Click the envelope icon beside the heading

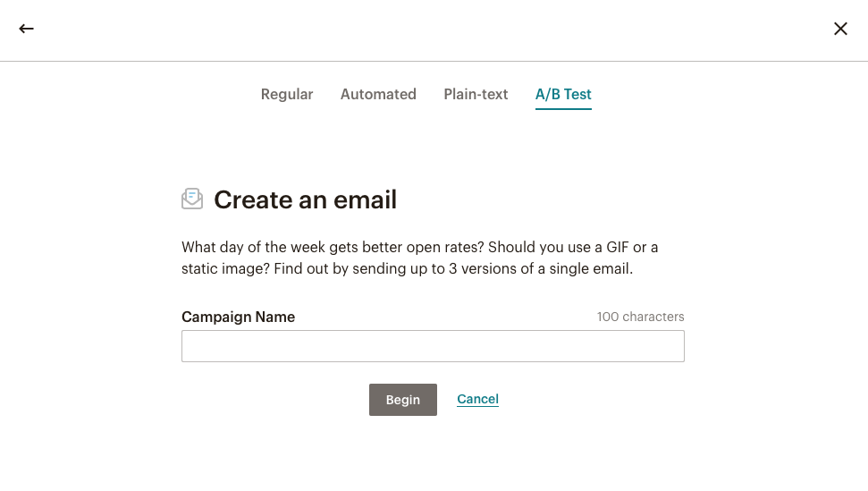coord(192,199)
